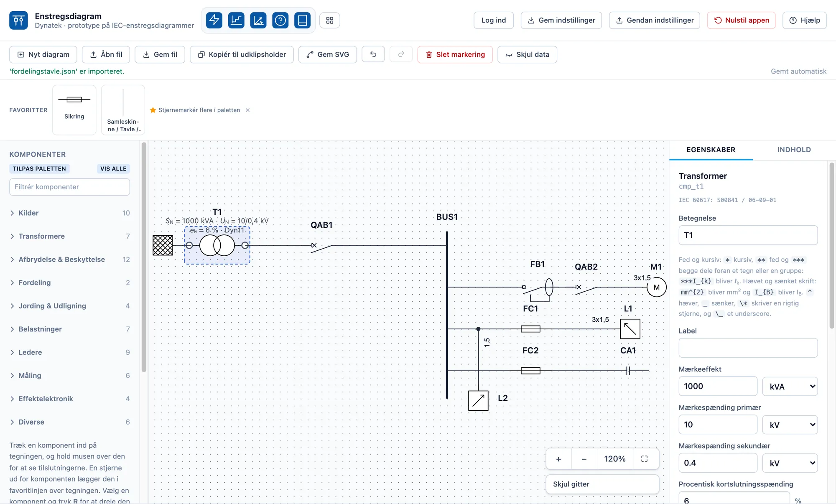Viewport: 836px width, 504px height.
Task: Click the fit-to-screen zoom icon
Action: click(645, 459)
